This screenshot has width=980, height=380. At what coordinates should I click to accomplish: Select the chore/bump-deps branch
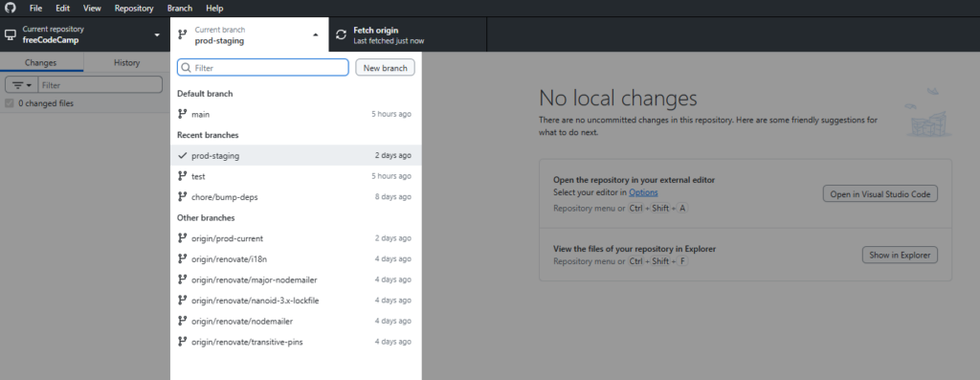pos(296,197)
